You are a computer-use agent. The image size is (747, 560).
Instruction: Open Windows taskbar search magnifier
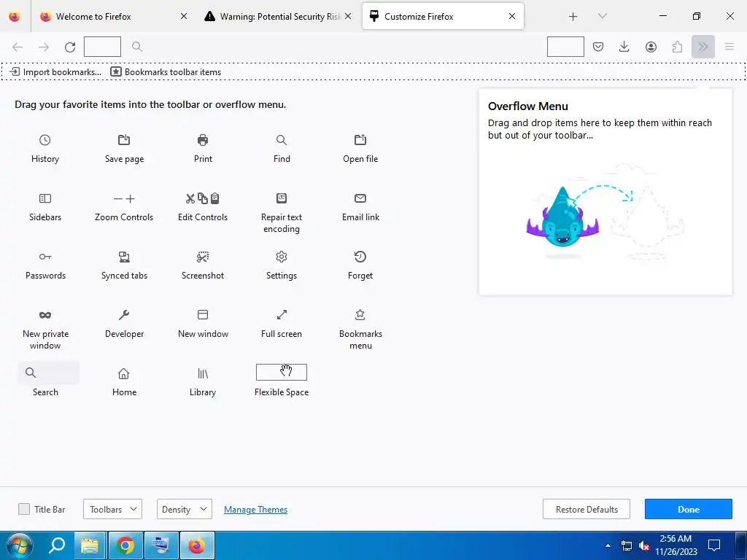pyautogui.click(x=57, y=545)
